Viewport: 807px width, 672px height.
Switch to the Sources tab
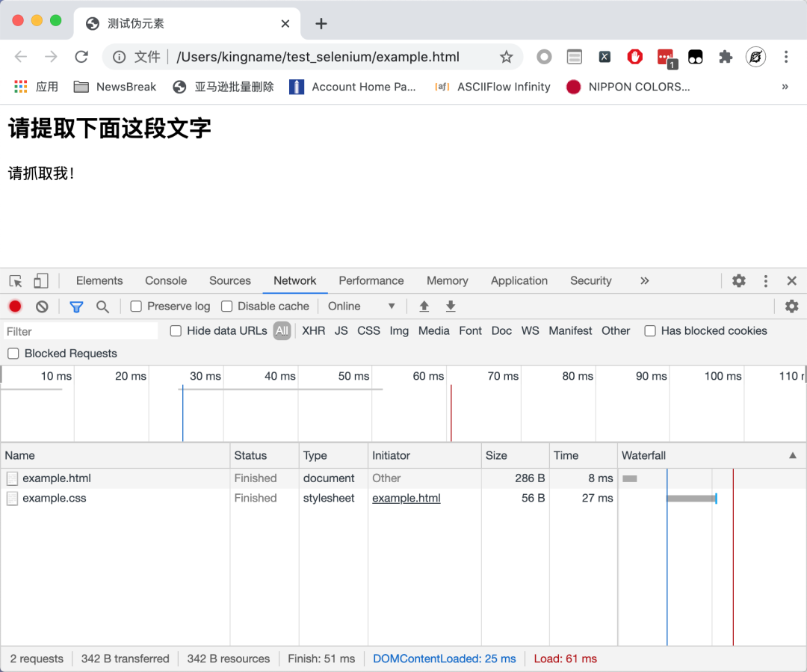pos(229,280)
